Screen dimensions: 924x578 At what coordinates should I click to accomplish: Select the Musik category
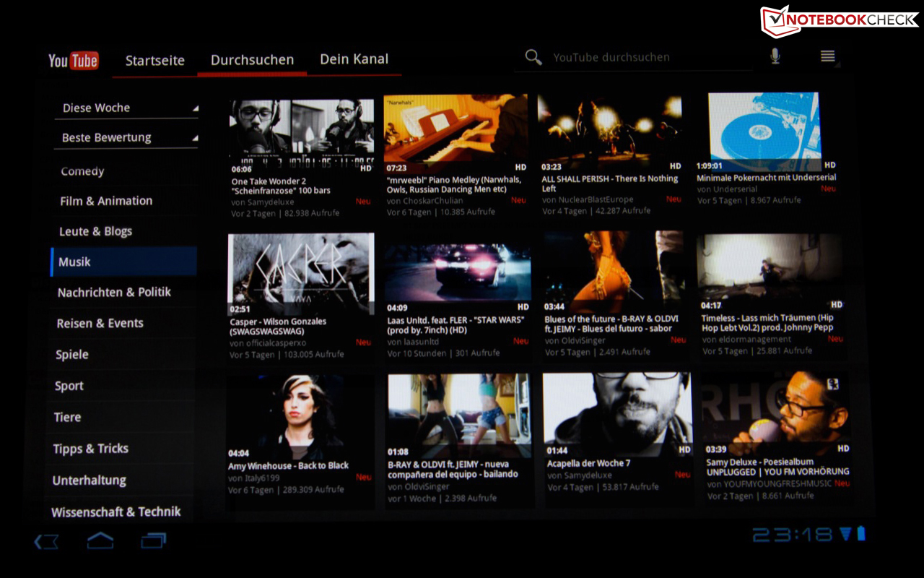[123, 262]
